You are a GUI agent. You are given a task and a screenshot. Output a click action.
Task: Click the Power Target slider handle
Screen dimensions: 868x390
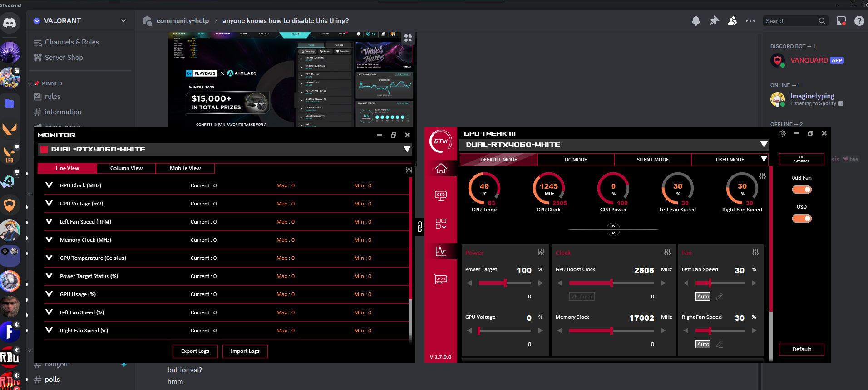click(x=505, y=283)
